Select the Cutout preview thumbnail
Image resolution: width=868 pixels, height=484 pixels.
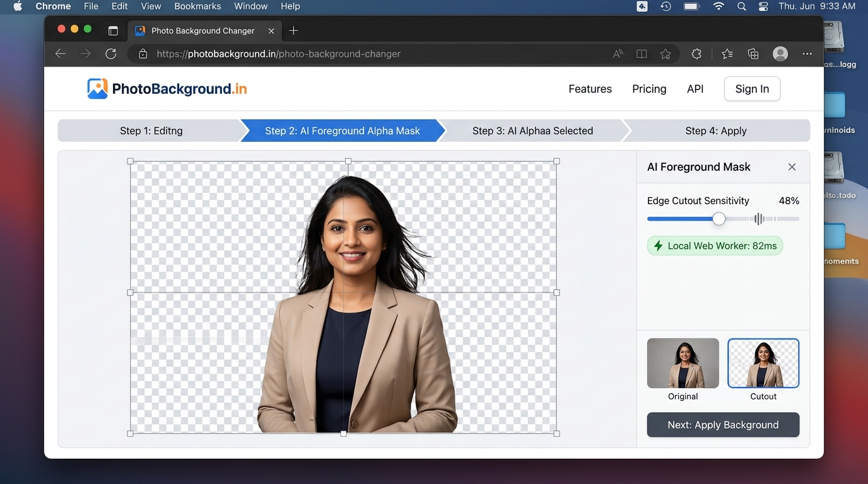763,363
